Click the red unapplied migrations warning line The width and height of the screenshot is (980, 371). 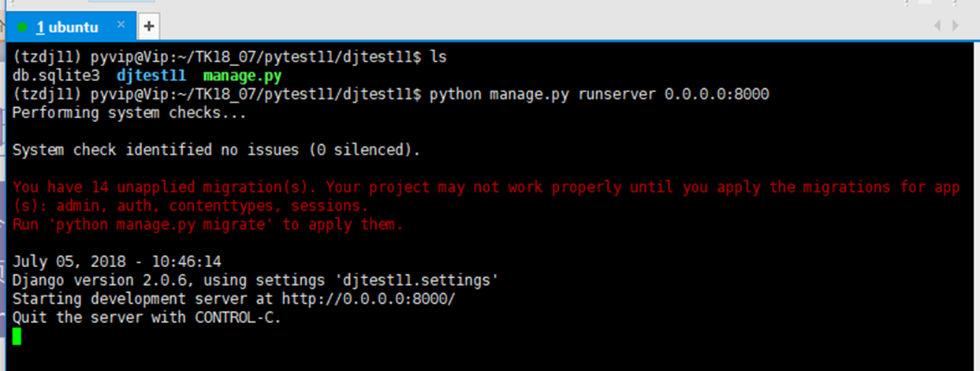coord(486,187)
